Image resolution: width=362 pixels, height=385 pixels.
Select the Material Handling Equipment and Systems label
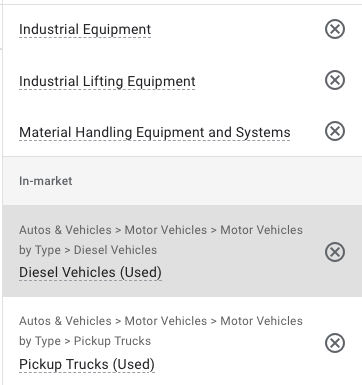[x=155, y=132]
